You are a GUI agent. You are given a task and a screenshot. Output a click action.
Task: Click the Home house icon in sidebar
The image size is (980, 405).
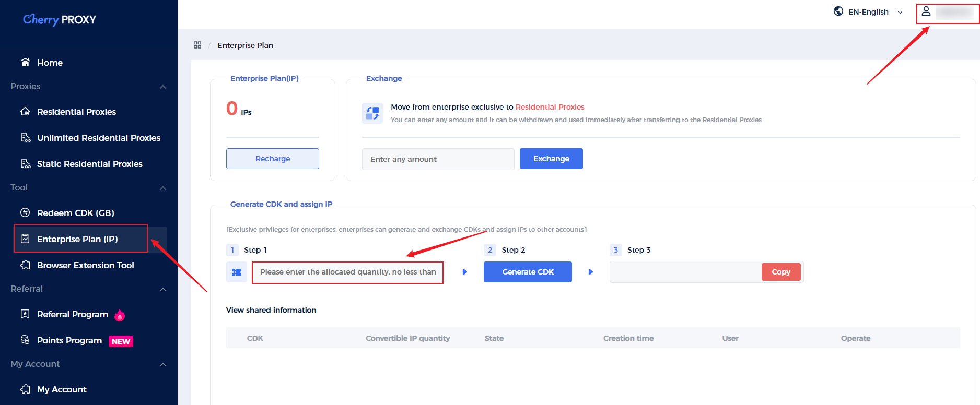coord(25,63)
